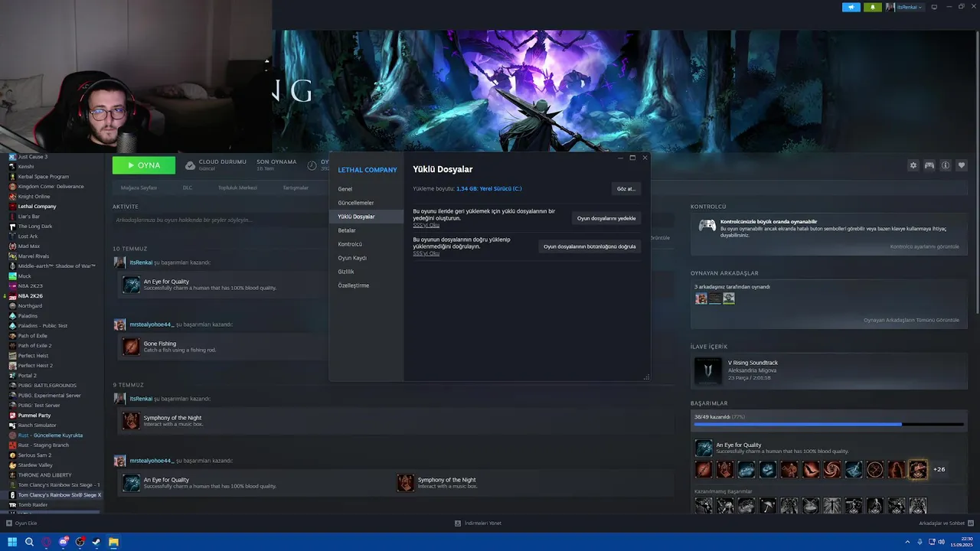This screenshot has width=980, height=551.
Task: Click +26 more achievements indicator
Action: pos(939,469)
